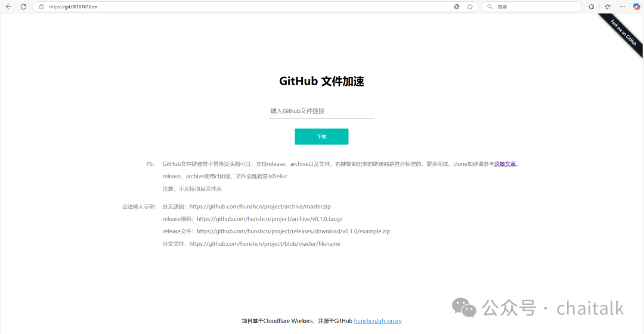Bookmark this page with the star icon
Image resolution: width=644 pixels, height=334 pixels.
tap(470, 7)
